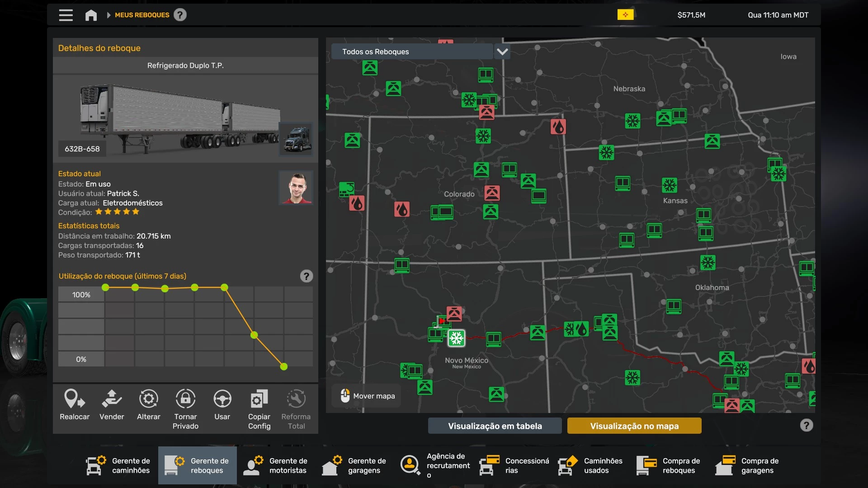The height and width of the screenshot is (488, 868).
Task: Click the Usar steering wheel icon
Action: coord(222,399)
